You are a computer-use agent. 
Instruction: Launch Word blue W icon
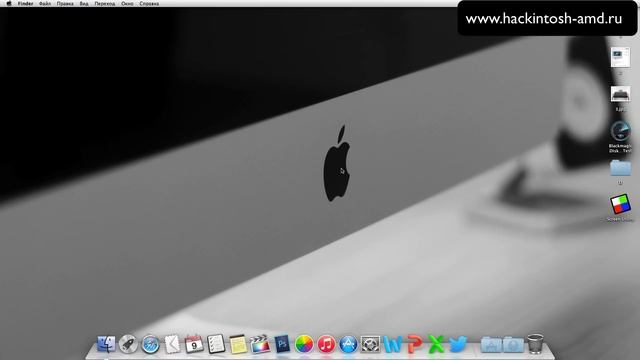(392, 344)
